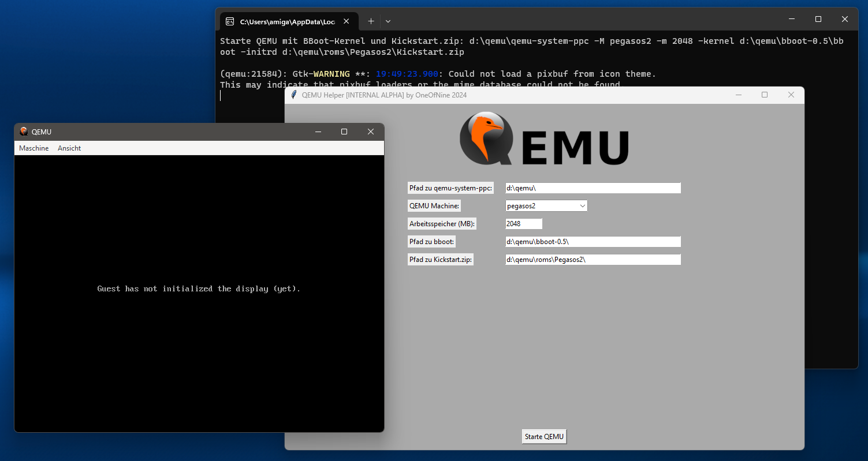Focus the bboot path input field

pyautogui.click(x=593, y=242)
